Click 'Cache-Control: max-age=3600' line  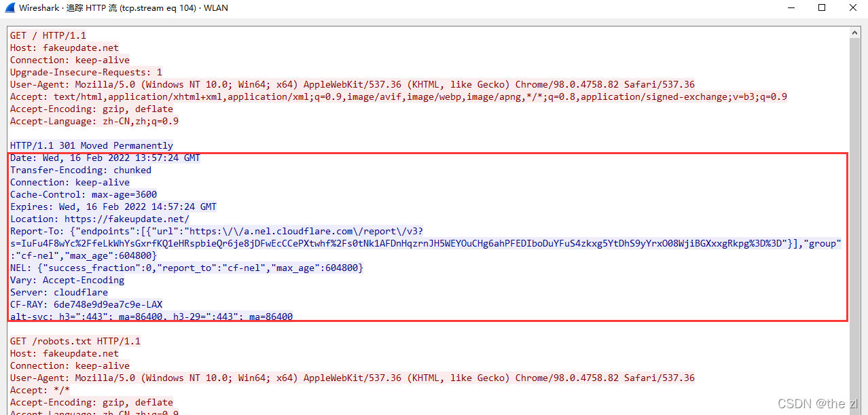point(84,194)
